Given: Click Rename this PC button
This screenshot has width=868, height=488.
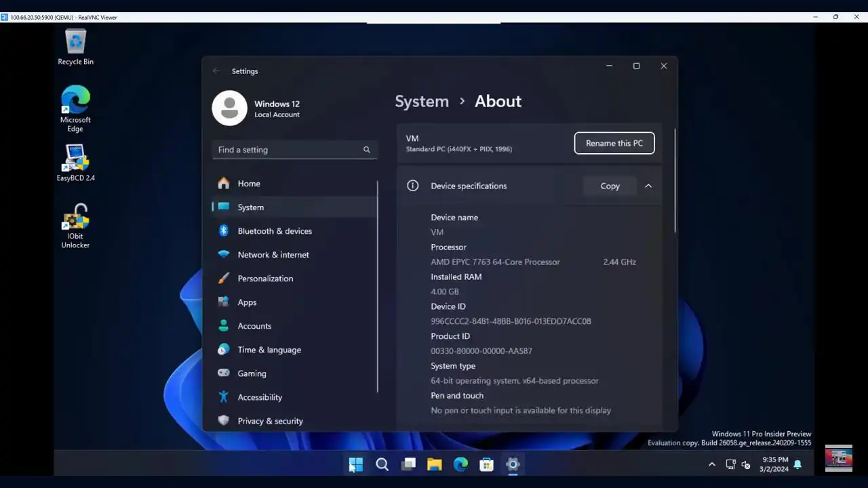Looking at the screenshot, I should [614, 143].
